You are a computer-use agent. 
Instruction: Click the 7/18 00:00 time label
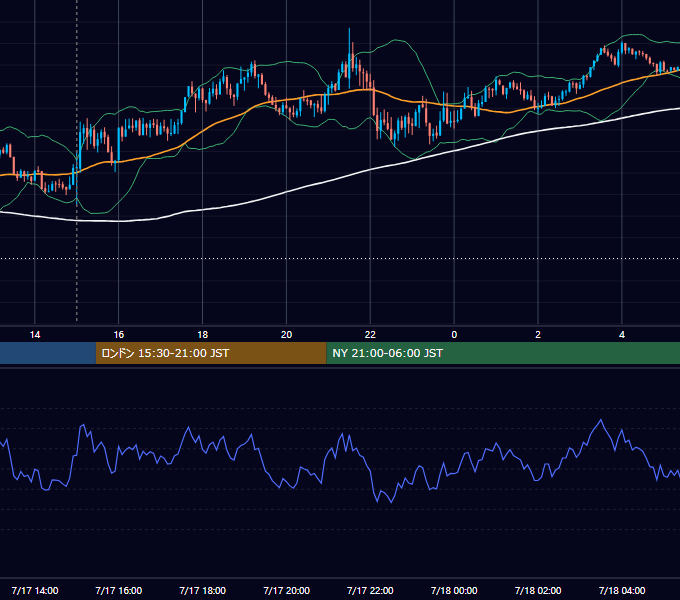(x=454, y=590)
